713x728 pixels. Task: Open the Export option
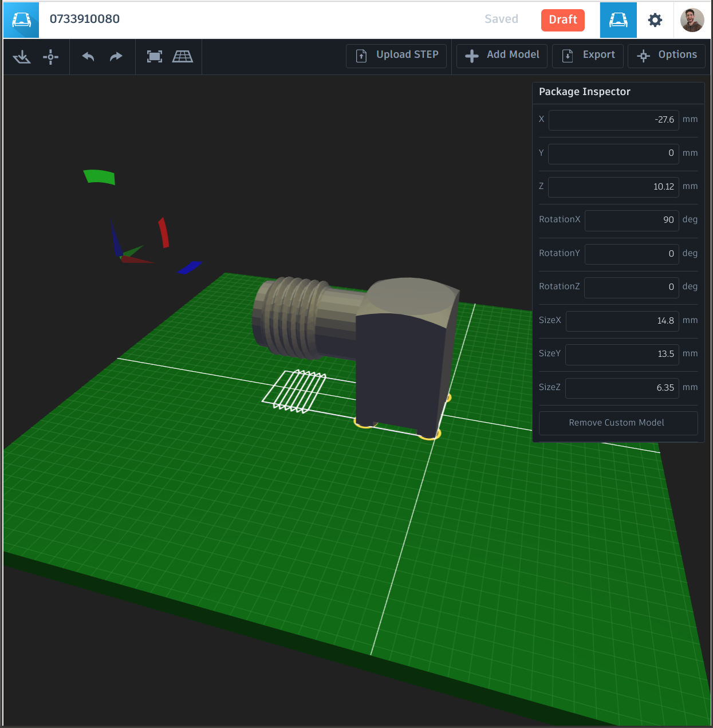[x=588, y=56]
